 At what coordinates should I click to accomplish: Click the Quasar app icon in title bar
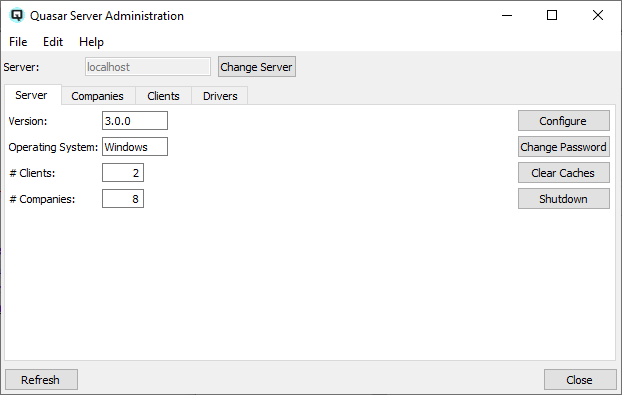pos(17,16)
